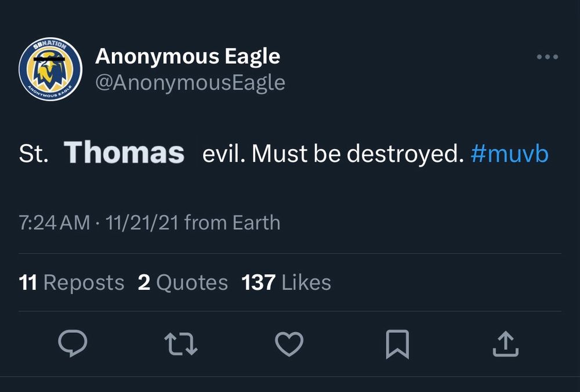
Task: Bookmark this post
Action: [x=397, y=344]
